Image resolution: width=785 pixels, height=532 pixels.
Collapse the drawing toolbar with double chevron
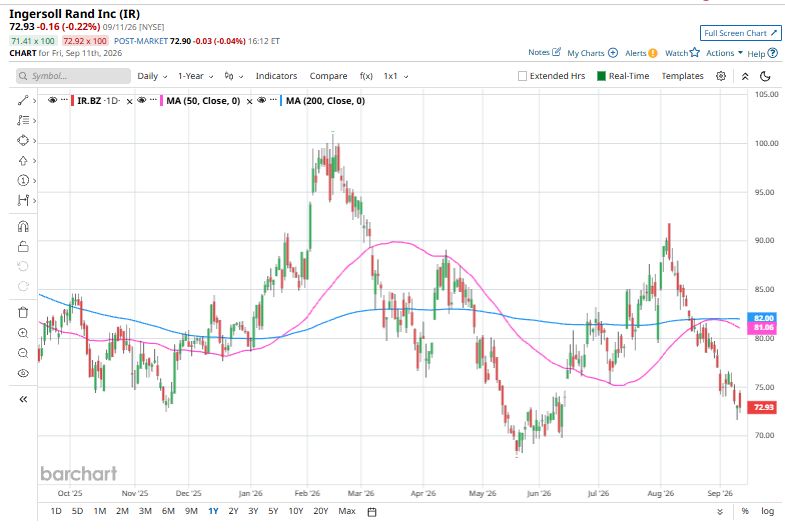[x=23, y=399]
